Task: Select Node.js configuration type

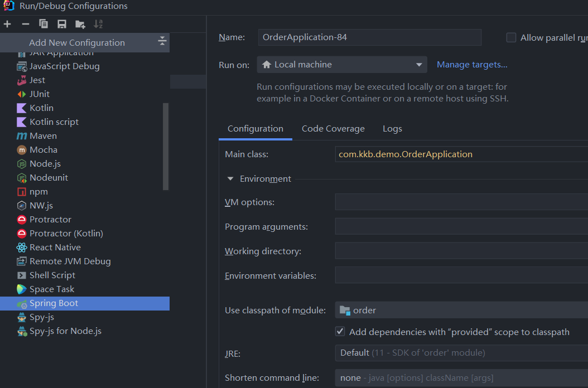Action: [x=85, y=164]
